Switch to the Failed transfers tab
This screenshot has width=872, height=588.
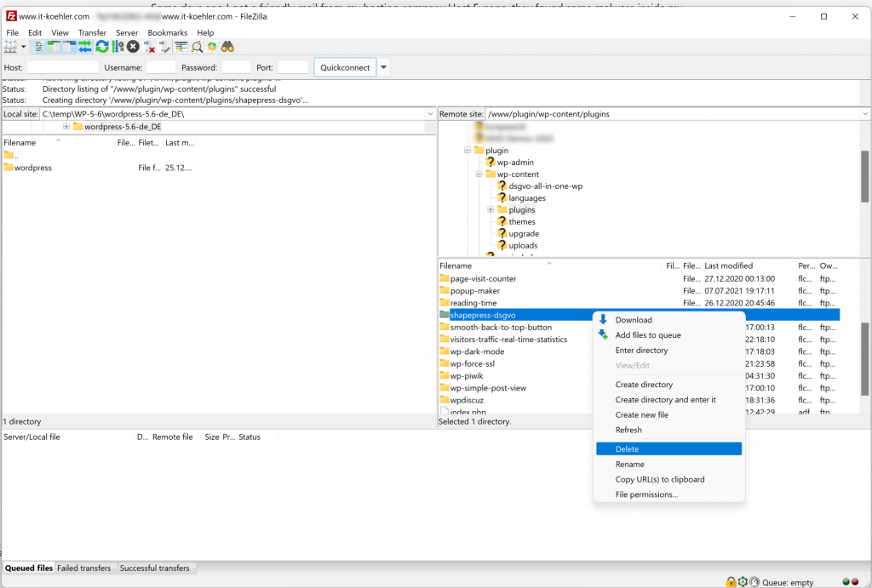point(84,568)
